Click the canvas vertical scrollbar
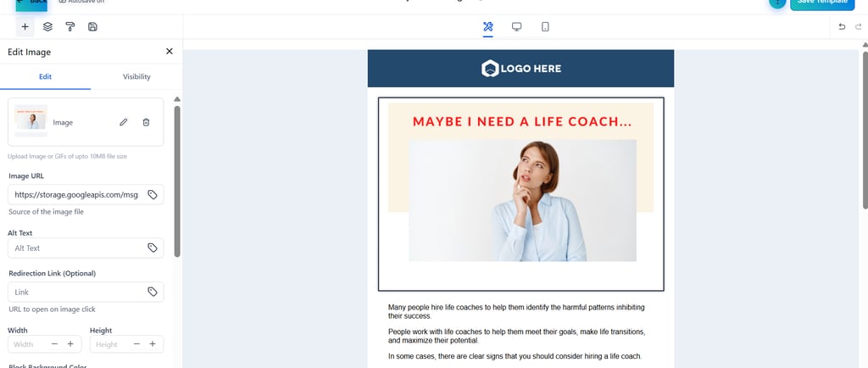 pos(865,130)
